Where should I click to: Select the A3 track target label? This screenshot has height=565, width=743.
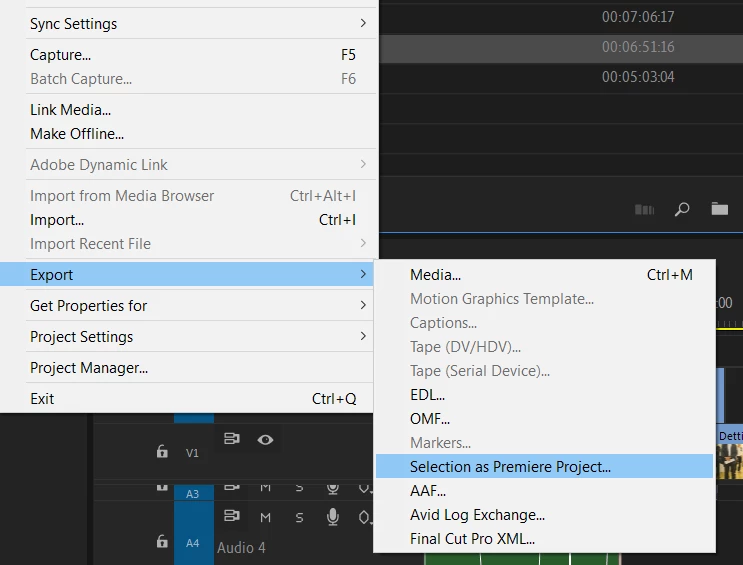click(x=192, y=493)
